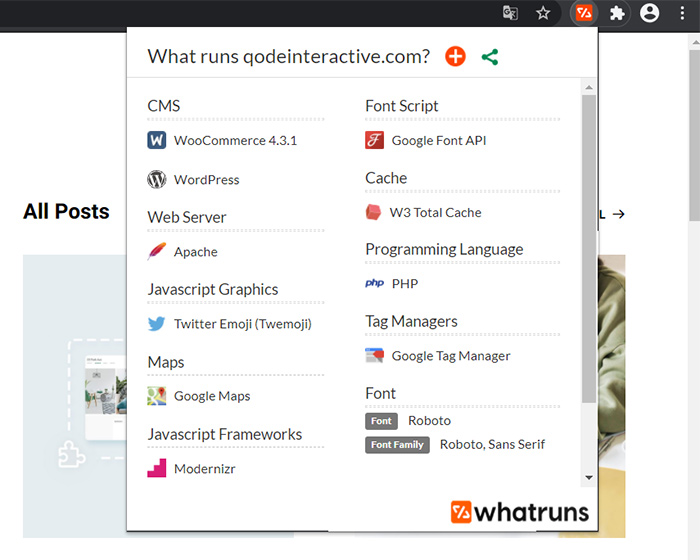
Task: Click the WordPress logo icon
Action: [x=157, y=180]
